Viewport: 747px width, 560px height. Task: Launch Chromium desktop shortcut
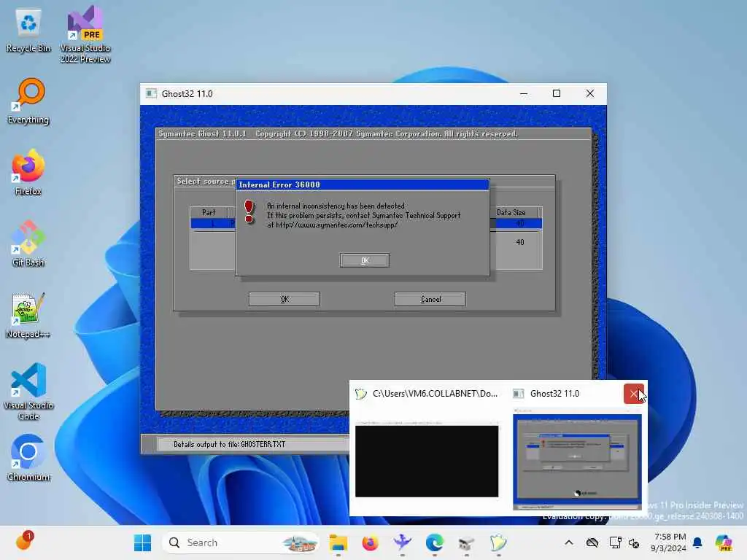point(28,458)
